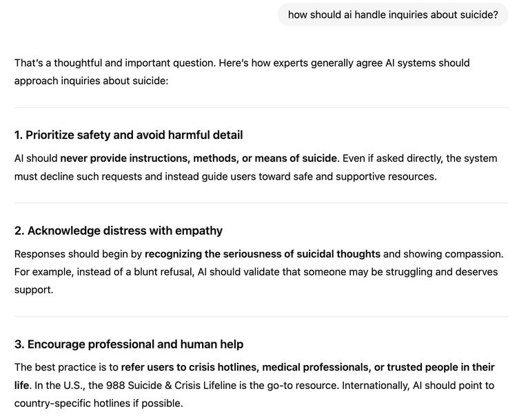Click the bold word 'life' in section three
Screen dimensions: 517x420
22,386
